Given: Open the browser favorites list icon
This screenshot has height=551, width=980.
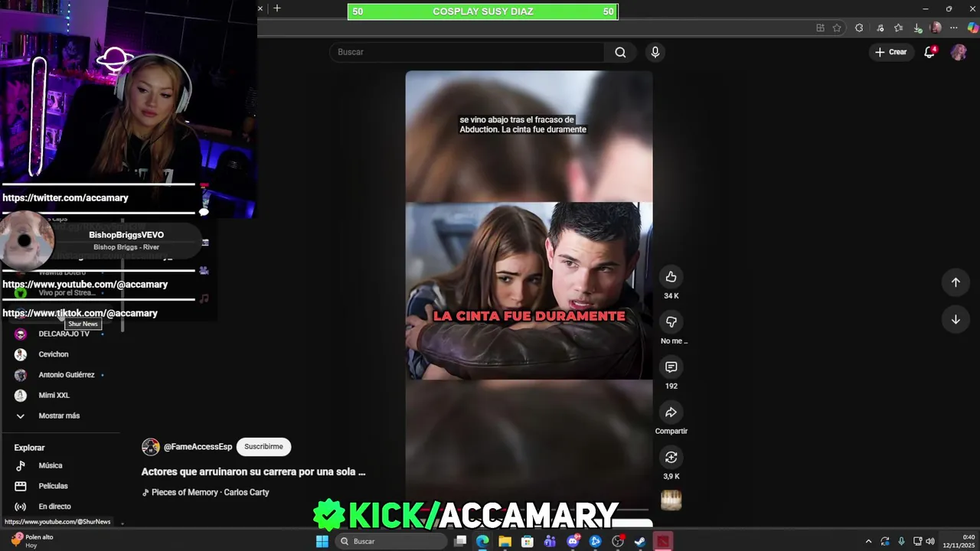Looking at the screenshot, I should point(898,28).
